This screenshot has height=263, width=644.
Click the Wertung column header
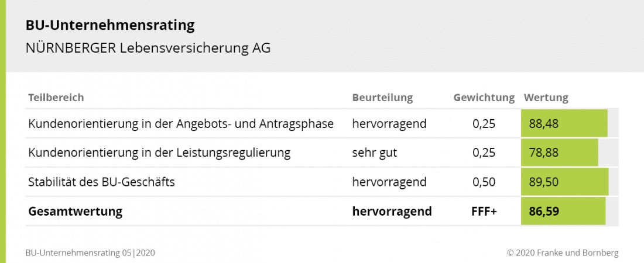(x=546, y=98)
